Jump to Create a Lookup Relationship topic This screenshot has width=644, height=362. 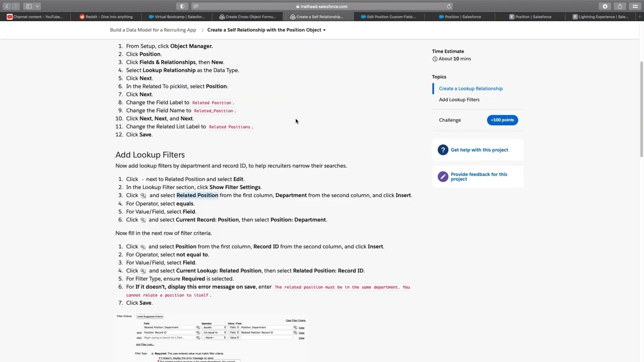point(470,88)
